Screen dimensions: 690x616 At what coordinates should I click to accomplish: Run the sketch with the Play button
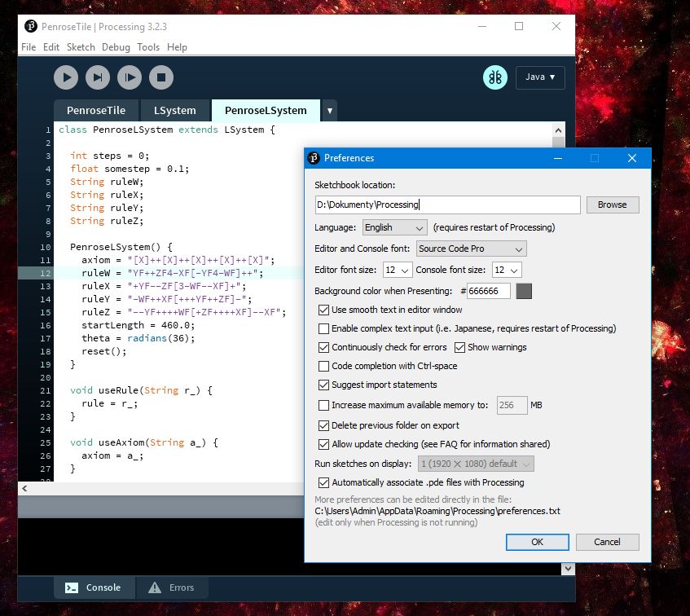pos(66,77)
